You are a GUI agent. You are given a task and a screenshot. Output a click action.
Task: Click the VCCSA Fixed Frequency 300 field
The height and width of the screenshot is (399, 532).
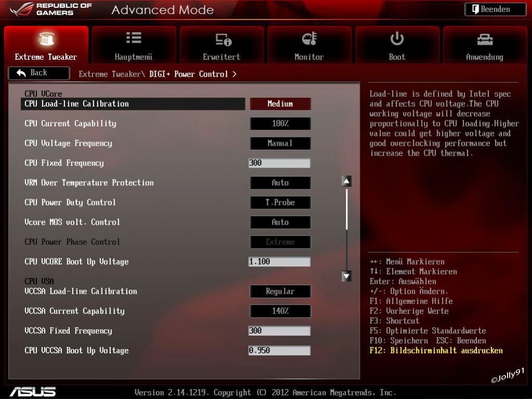(x=279, y=331)
